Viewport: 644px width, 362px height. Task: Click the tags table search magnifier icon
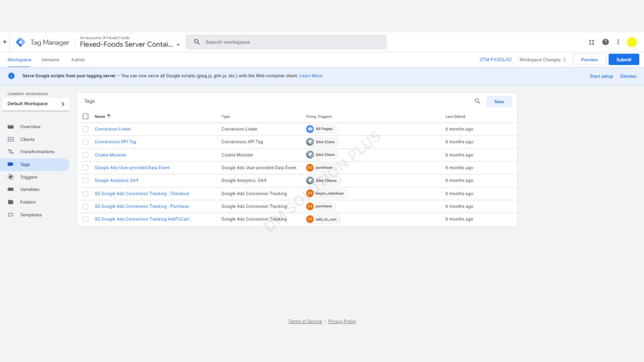[477, 101]
